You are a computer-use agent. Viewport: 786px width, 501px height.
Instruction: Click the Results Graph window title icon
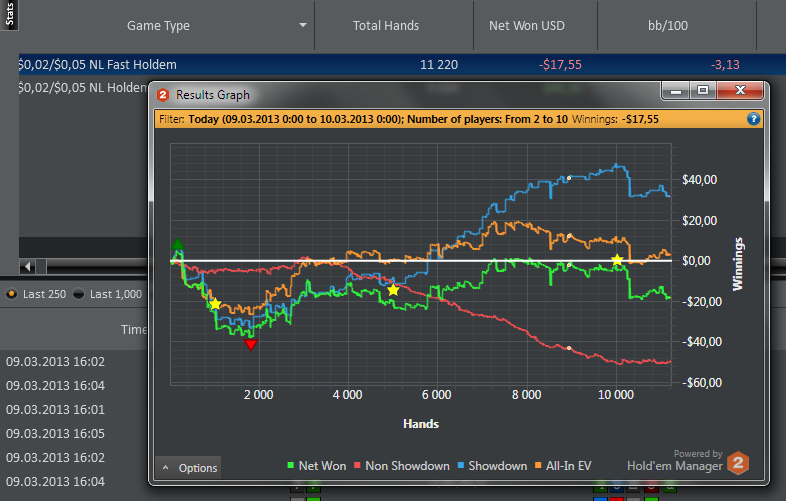tap(163, 95)
